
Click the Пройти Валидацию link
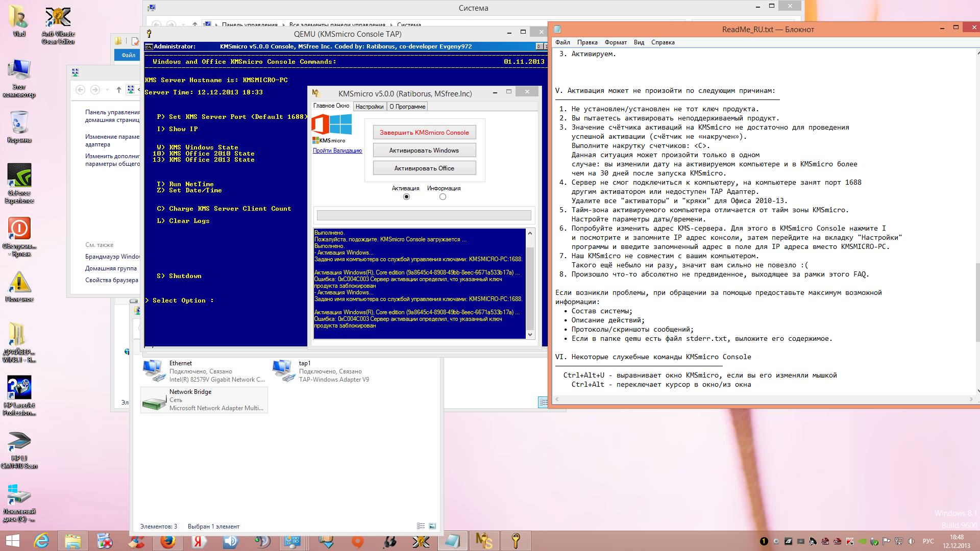(337, 151)
